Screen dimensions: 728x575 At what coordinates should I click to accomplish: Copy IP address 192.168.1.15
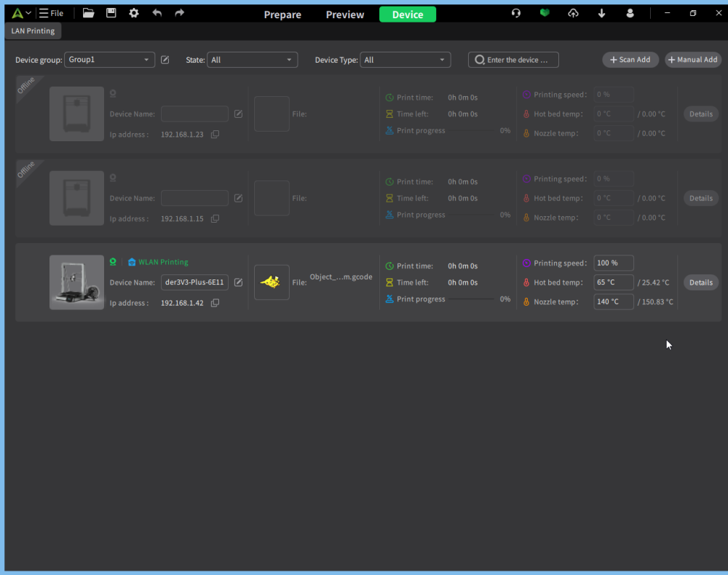[215, 218]
